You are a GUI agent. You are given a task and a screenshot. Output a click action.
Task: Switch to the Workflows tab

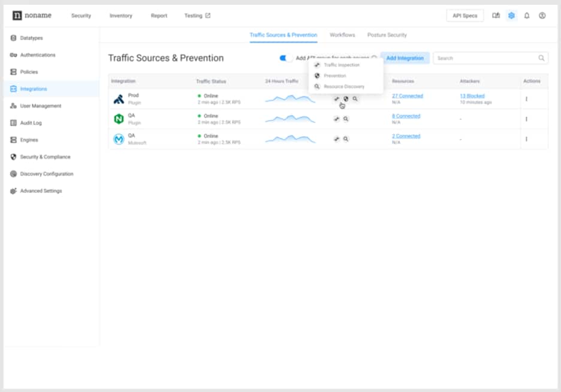[342, 35]
